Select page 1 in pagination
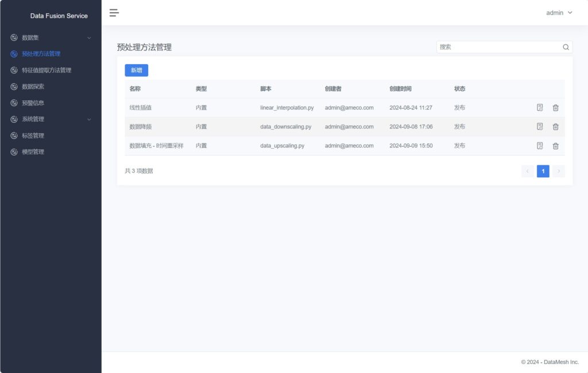This screenshot has height=373, width=588. pyautogui.click(x=543, y=172)
